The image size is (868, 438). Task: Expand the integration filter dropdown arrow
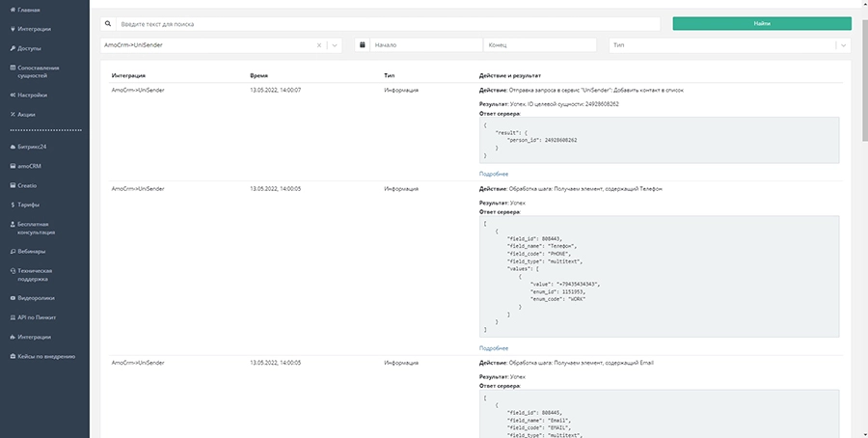335,44
